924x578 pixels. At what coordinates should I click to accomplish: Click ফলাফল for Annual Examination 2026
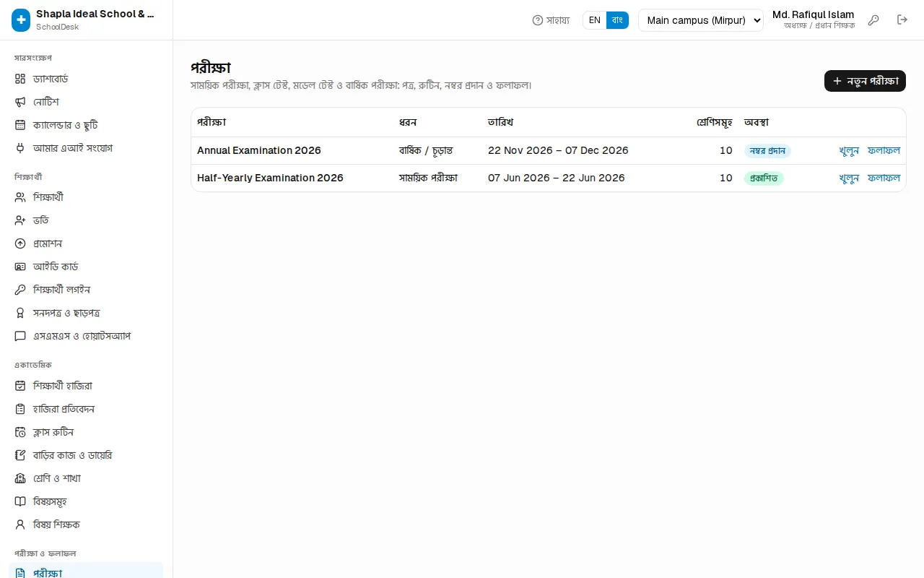884,150
